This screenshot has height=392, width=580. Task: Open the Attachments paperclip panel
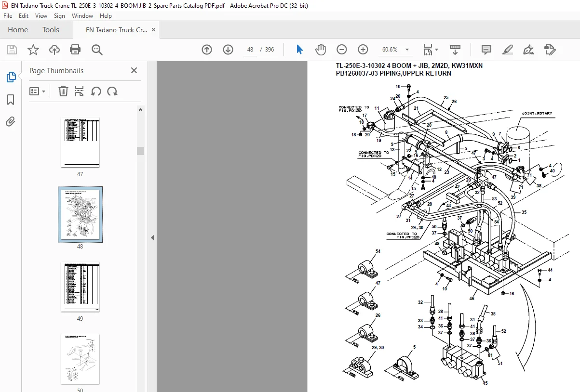click(11, 122)
